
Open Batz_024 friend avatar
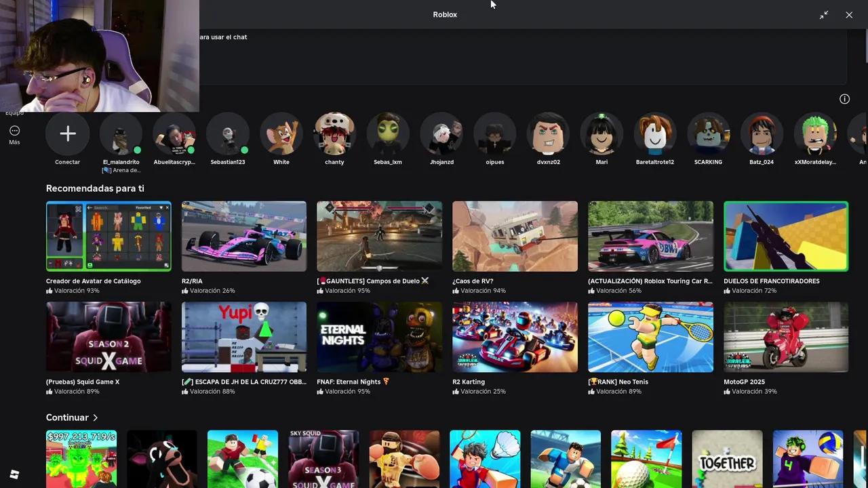(x=762, y=134)
